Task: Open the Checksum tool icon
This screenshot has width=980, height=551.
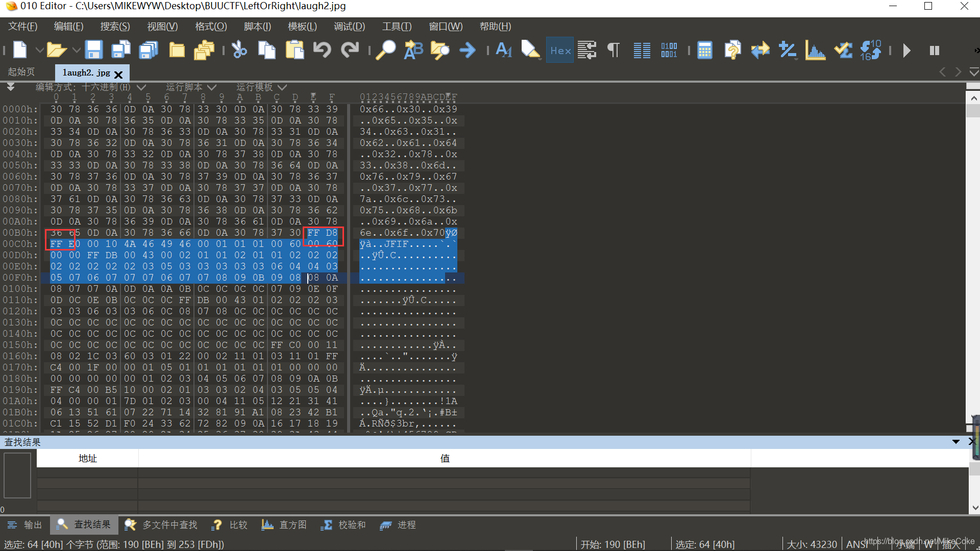Action: [x=843, y=50]
